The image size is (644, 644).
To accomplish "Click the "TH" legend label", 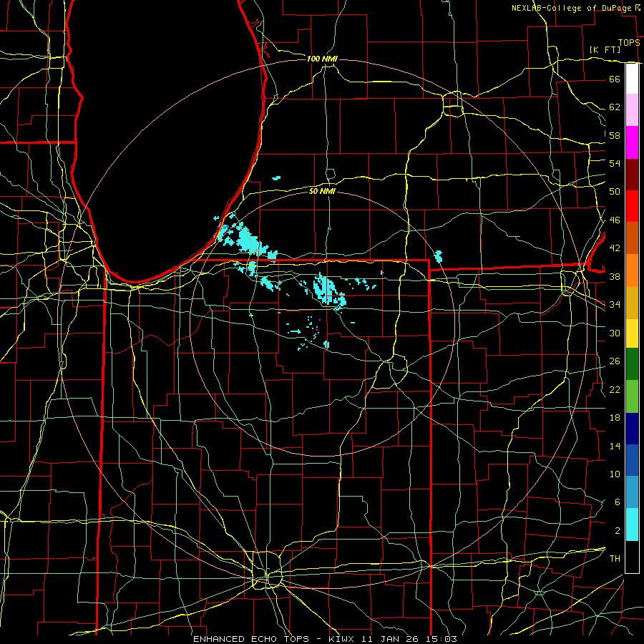I will pyautogui.click(x=615, y=559).
